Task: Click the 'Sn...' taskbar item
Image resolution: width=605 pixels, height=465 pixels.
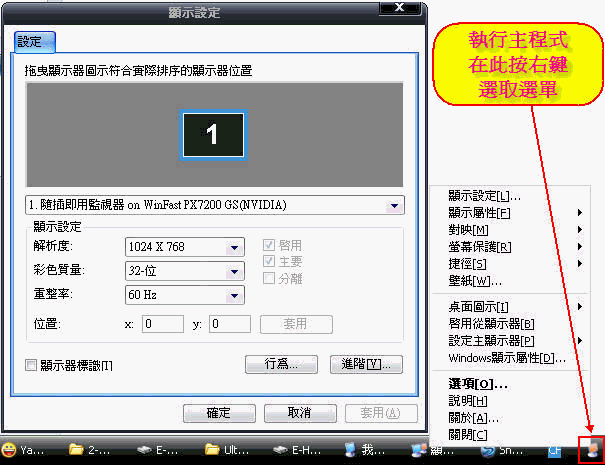Action: [x=502, y=450]
